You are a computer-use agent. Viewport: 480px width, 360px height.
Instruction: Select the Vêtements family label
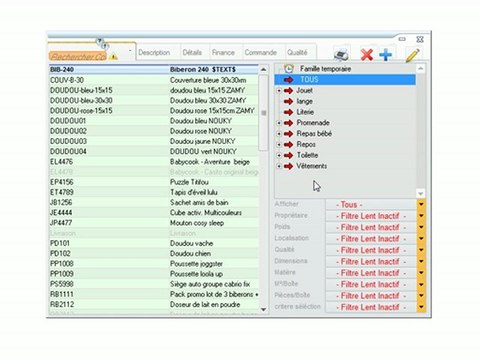pyautogui.click(x=312, y=166)
